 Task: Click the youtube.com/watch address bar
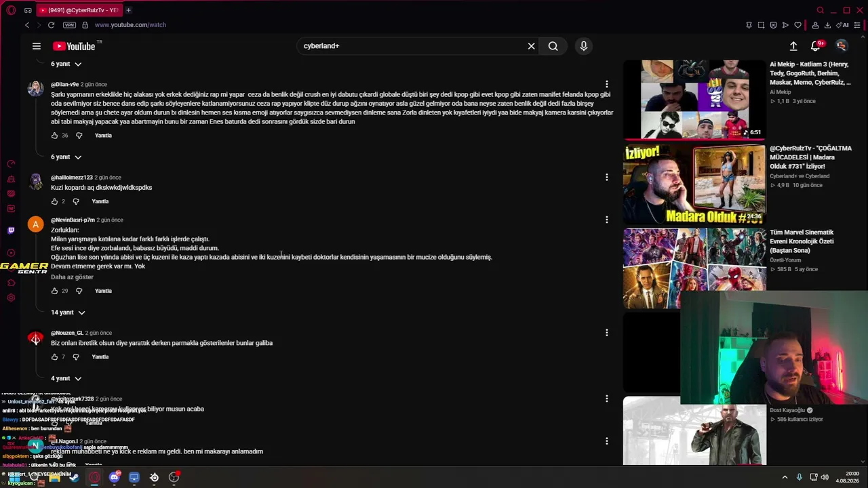130,25
